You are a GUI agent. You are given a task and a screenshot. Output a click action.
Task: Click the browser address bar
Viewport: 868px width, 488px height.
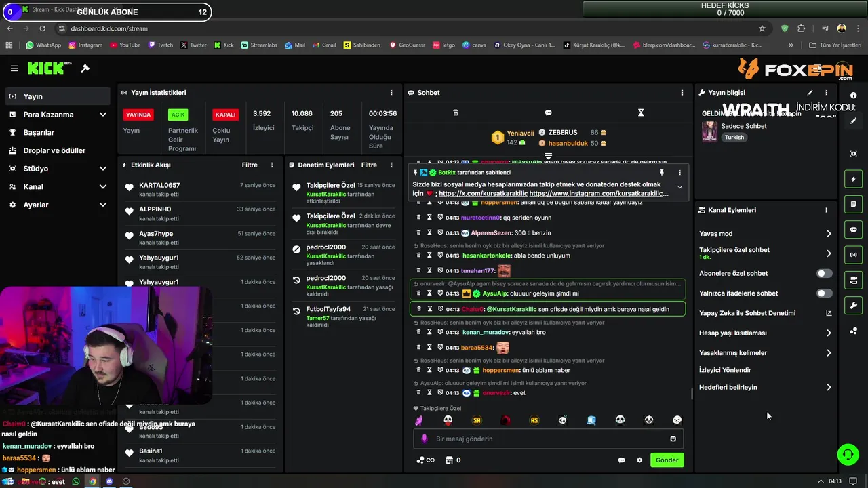(407, 28)
